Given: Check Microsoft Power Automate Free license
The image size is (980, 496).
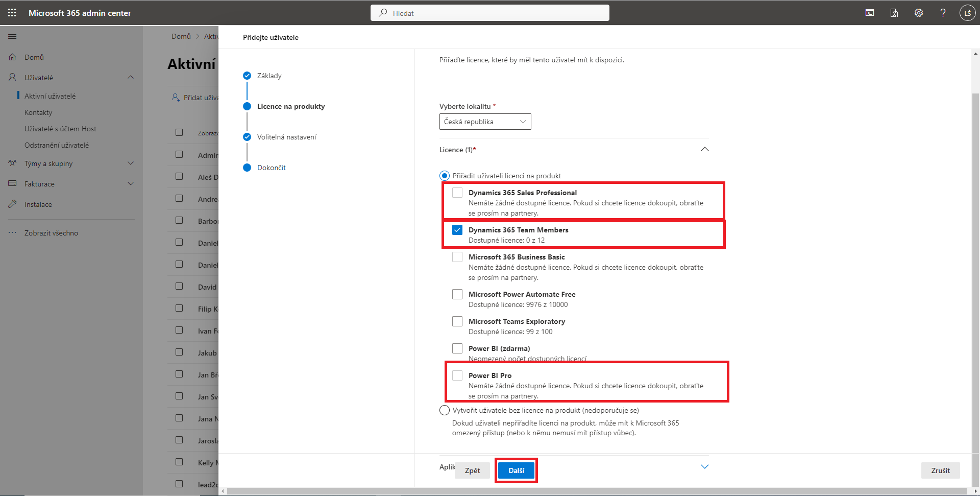Looking at the screenshot, I should tap(457, 294).
